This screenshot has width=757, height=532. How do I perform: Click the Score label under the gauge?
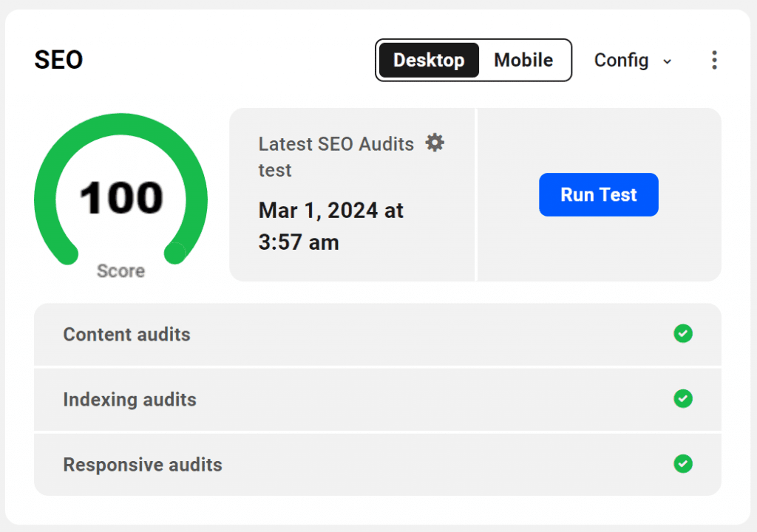pos(120,271)
